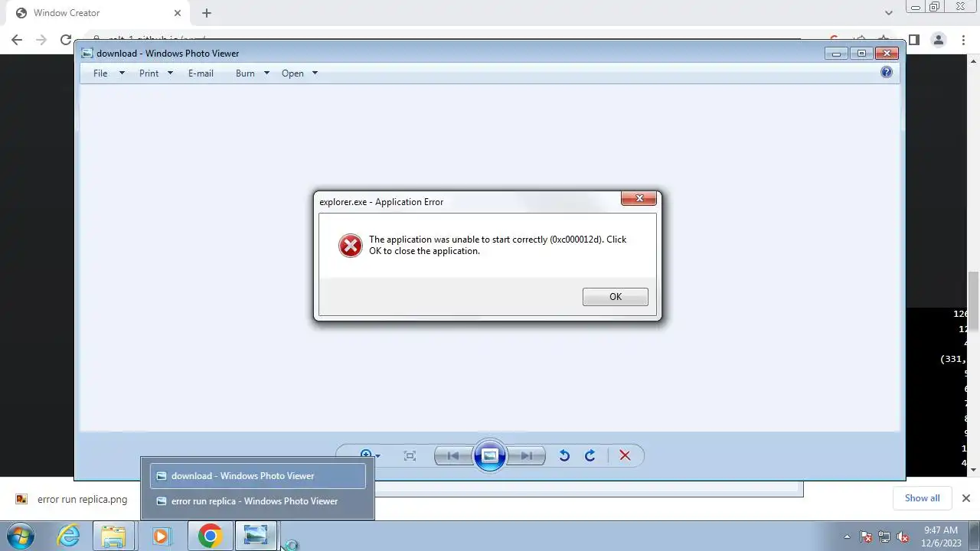Screen dimensions: 980x551
Task: Expand the Open dropdown arrow
Action: coord(315,73)
